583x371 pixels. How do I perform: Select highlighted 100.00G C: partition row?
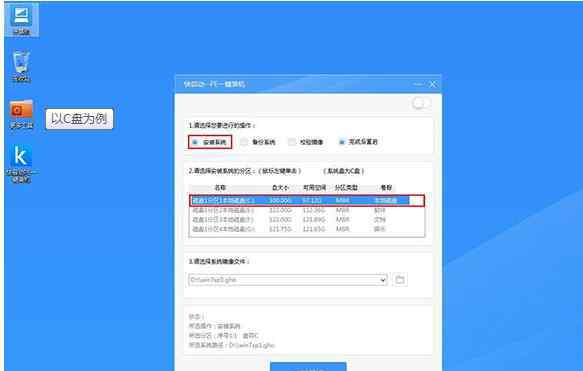coord(300,201)
